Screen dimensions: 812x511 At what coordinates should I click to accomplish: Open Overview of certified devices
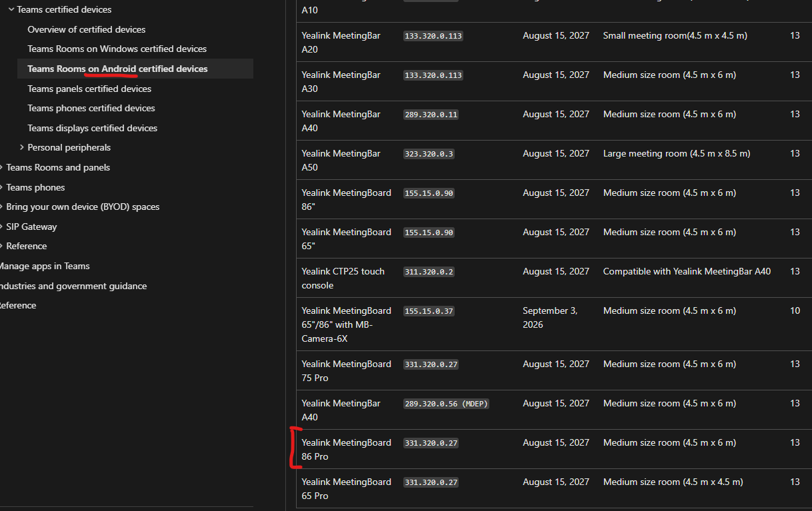(86, 29)
